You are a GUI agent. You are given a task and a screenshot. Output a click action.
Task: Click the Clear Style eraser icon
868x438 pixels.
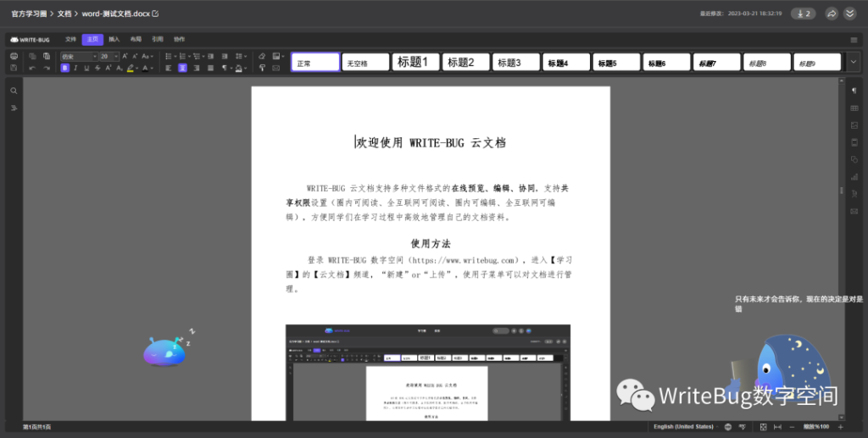[263, 57]
